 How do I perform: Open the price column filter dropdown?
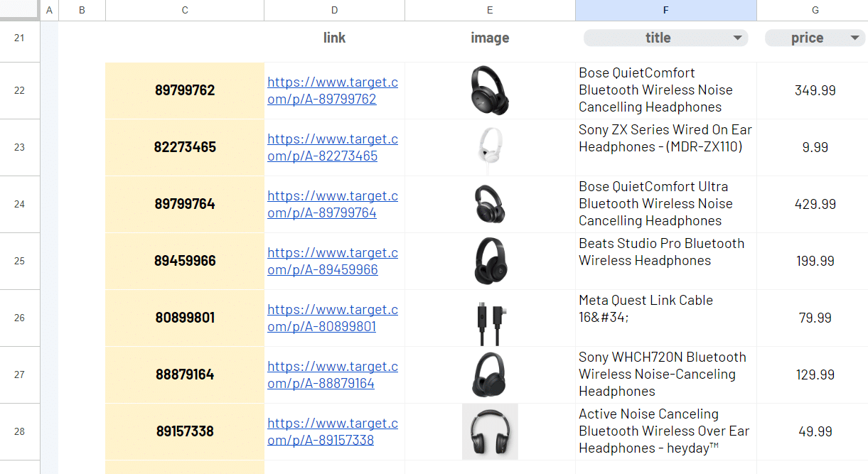coord(854,38)
